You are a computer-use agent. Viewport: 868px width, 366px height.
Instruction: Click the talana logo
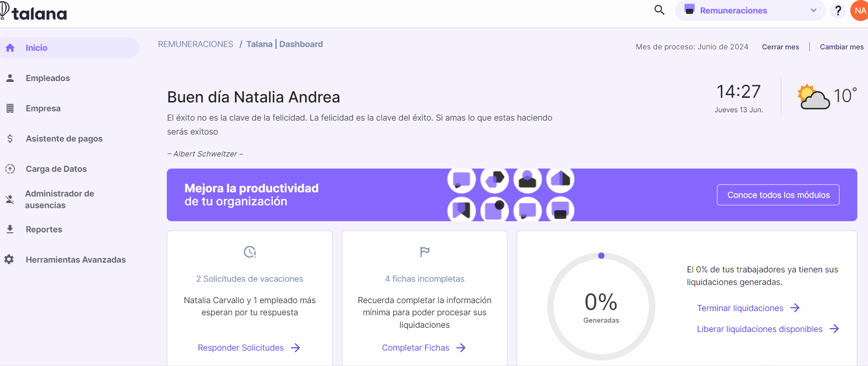pos(34,12)
